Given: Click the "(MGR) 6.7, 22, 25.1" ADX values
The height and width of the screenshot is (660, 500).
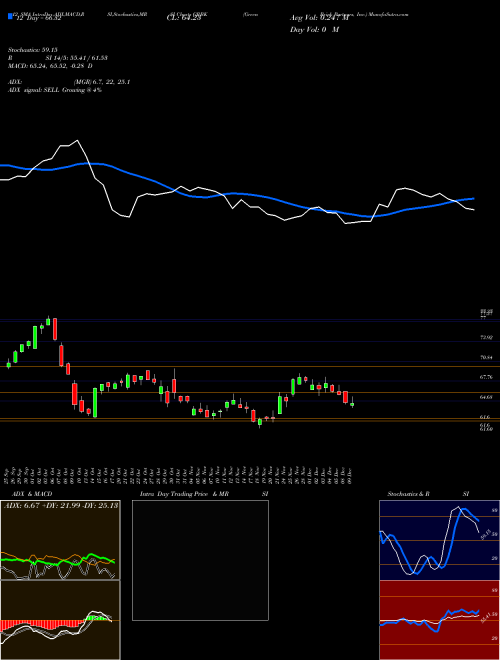Looking at the screenshot, I should [101, 82].
